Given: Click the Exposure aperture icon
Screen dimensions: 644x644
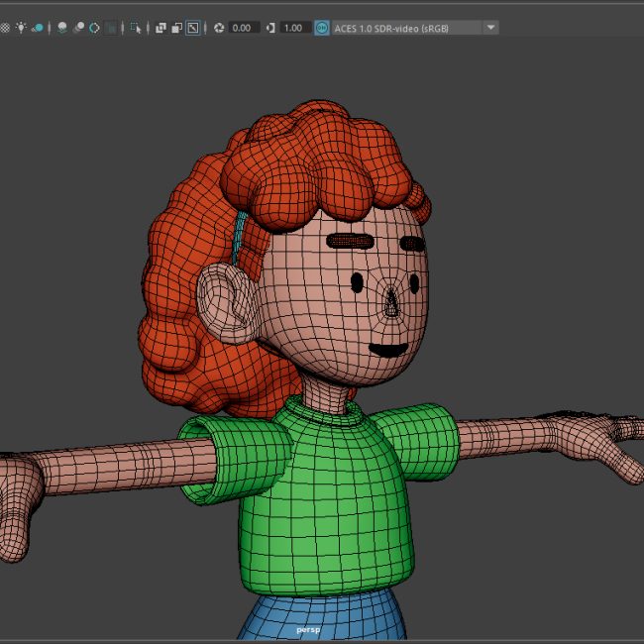Looking at the screenshot, I should [219, 28].
